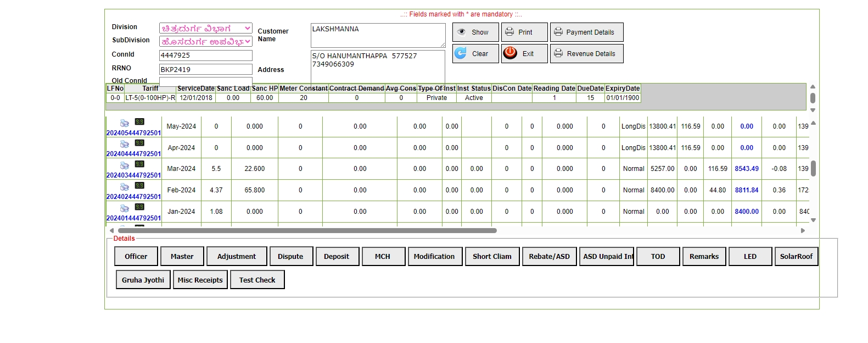The image size is (868, 343).
Task: Open the Deposit details tab
Action: [x=337, y=256]
